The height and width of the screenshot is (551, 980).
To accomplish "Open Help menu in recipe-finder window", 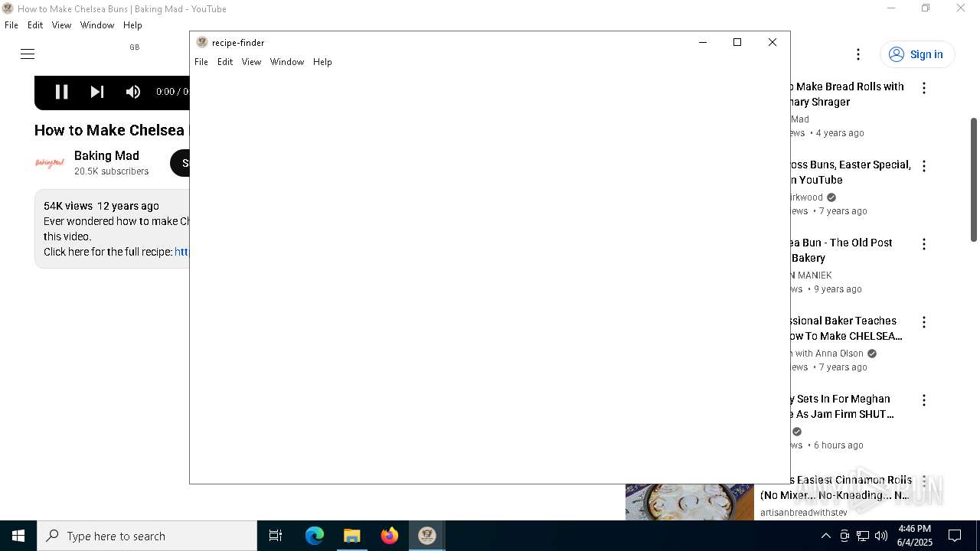I will click(322, 62).
